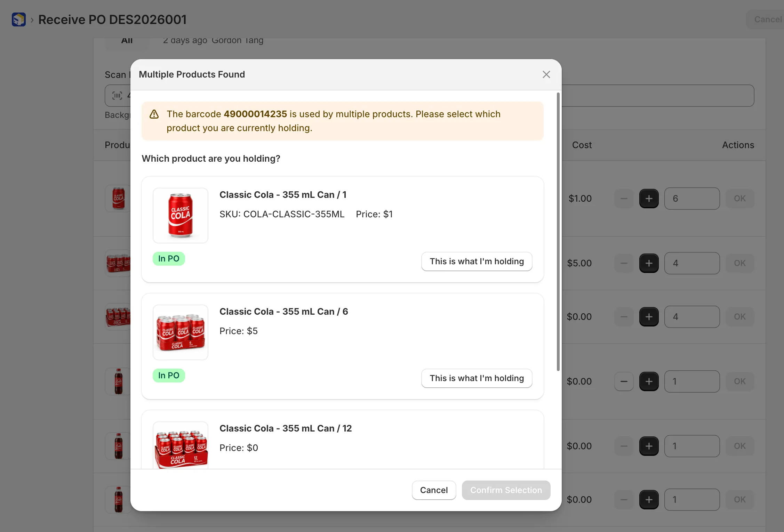This screenshot has width=784, height=532.
Task: Decrease quantity on the $5.00 row
Action: (x=624, y=263)
